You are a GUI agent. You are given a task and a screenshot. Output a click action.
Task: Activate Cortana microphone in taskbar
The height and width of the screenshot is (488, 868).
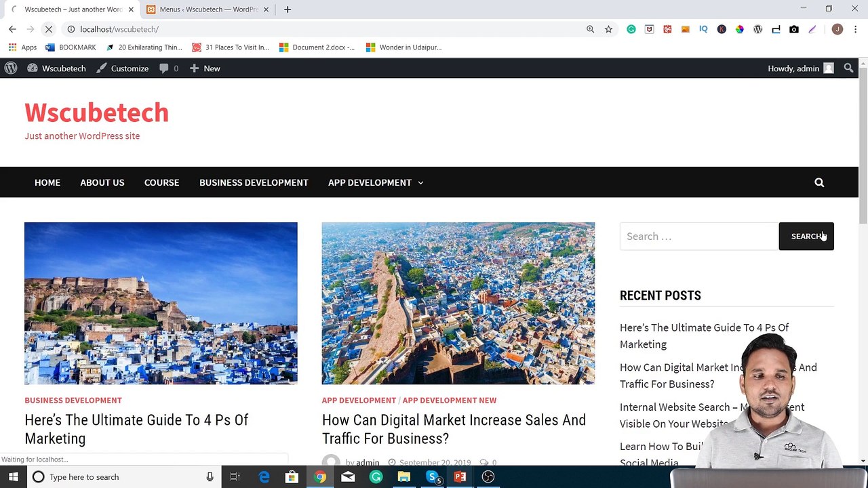210,477
